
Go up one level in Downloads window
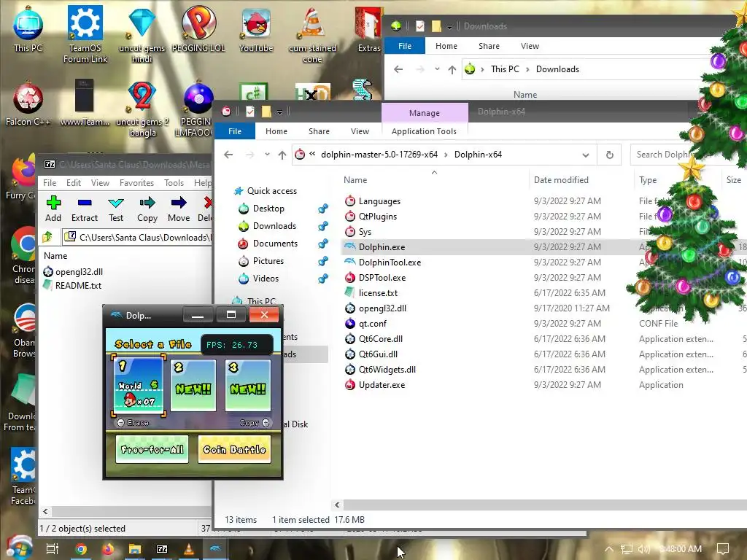coord(452,69)
